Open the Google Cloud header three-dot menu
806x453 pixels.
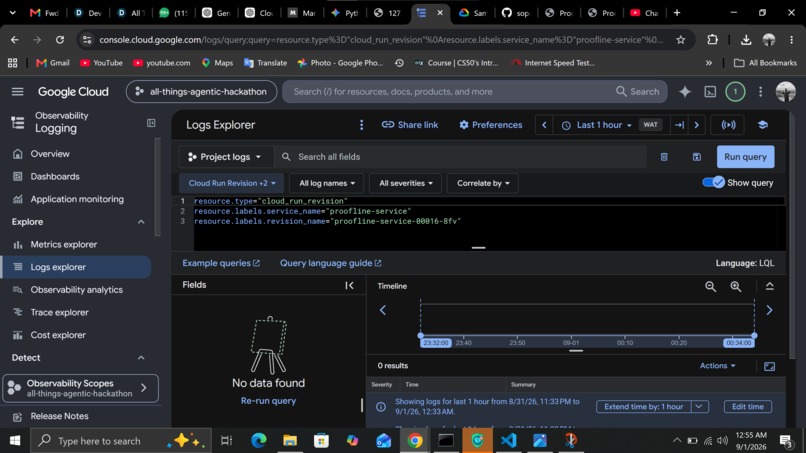760,92
